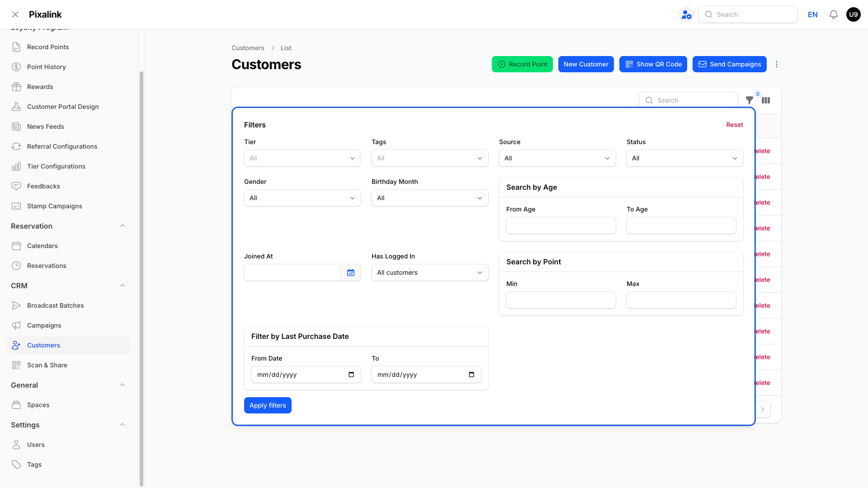Collapse the Reservation sidebar section
Image resolution: width=868 pixels, height=488 pixels.
[x=123, y=226]
